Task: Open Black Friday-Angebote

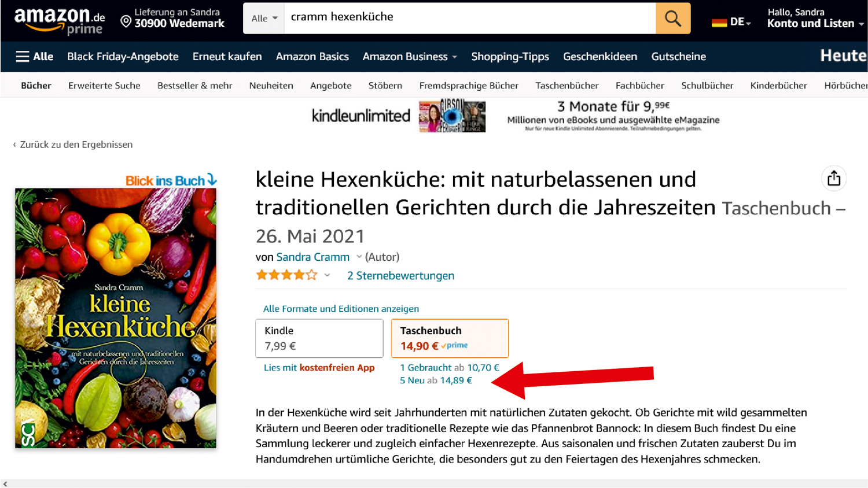Action: click(x=123, y=57)
